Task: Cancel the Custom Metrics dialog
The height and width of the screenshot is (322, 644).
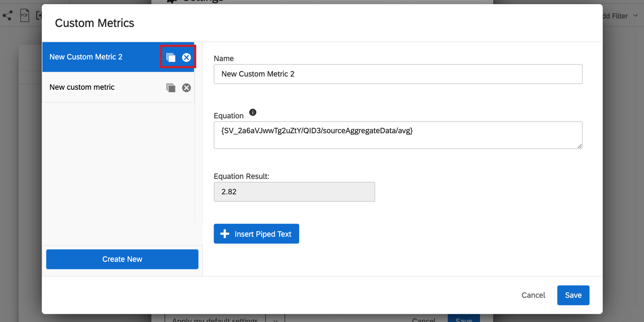Action: click(x=533, y=295)
